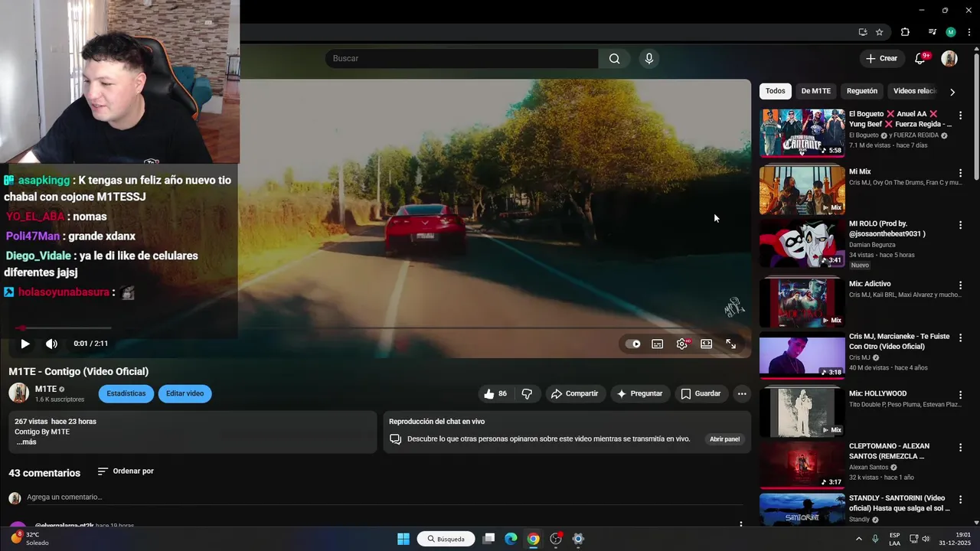Screen dimensions: 980x551
Task: Toggle subtitles in the video player
Action: [658, 344]
